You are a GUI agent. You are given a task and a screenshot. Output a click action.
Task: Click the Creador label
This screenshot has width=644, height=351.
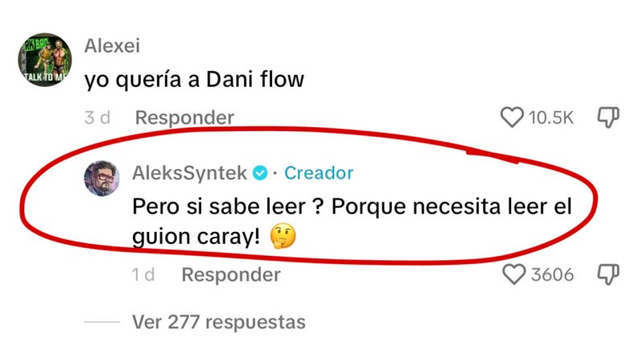pyautogui.click(x=319, y=173)
